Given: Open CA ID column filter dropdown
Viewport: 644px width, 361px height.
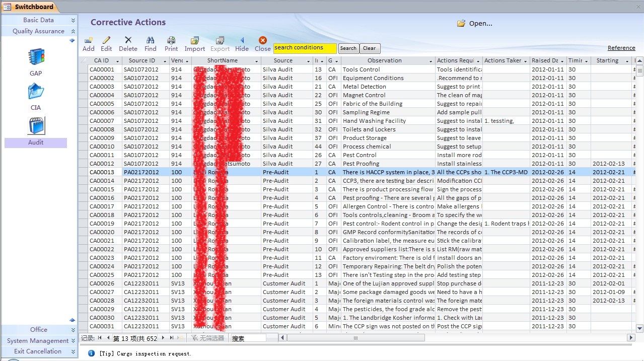Looking at the screenshot, I should (x=118, y=61).
